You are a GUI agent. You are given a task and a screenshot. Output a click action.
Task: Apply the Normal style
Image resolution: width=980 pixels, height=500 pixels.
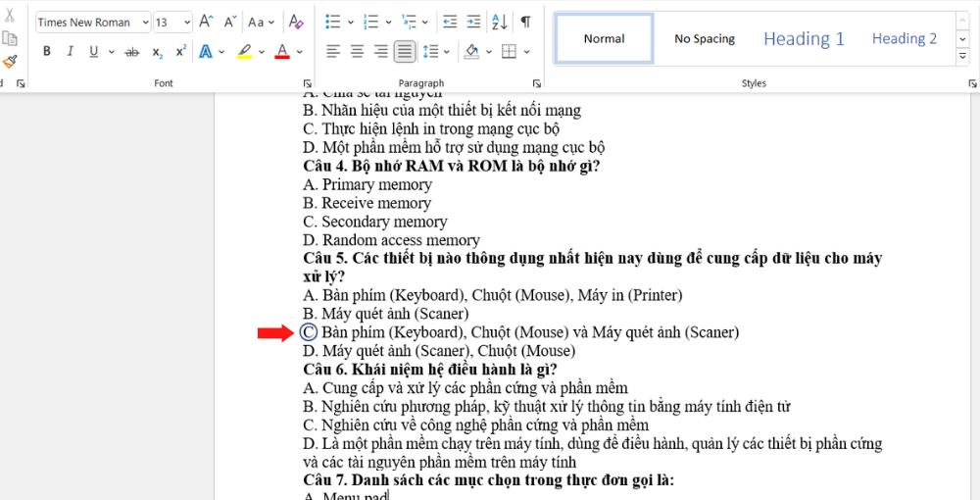(605, 39)
